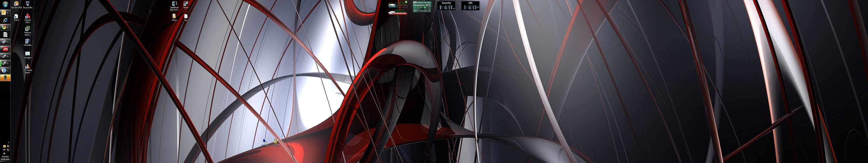Image resolution: width=868 pixels, height=163 pixels.
Task: Select the winlogon desktop file
Action: coord(28,55)
